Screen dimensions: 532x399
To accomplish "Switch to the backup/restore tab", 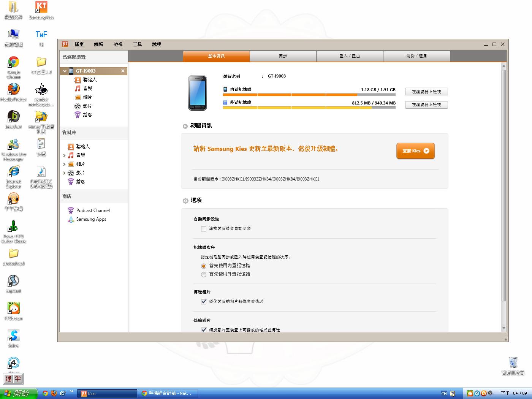I will pos(416,56).
